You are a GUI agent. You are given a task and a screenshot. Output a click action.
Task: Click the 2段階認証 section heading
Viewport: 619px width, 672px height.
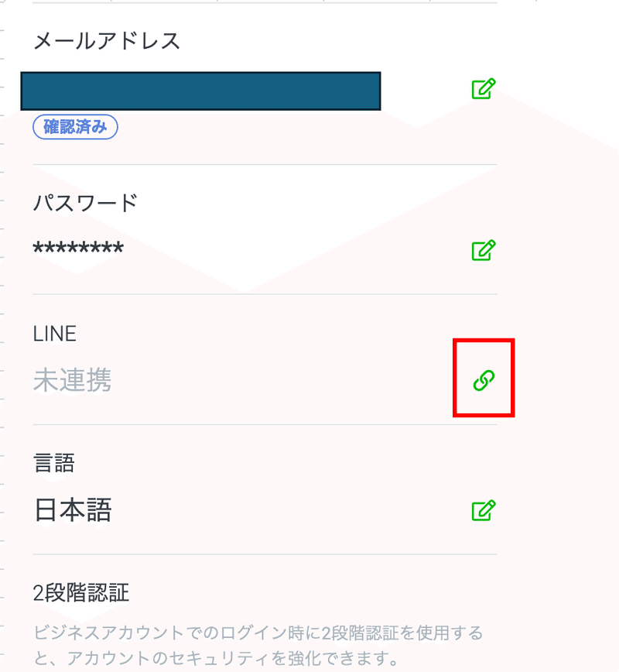[x=82, y=592]
